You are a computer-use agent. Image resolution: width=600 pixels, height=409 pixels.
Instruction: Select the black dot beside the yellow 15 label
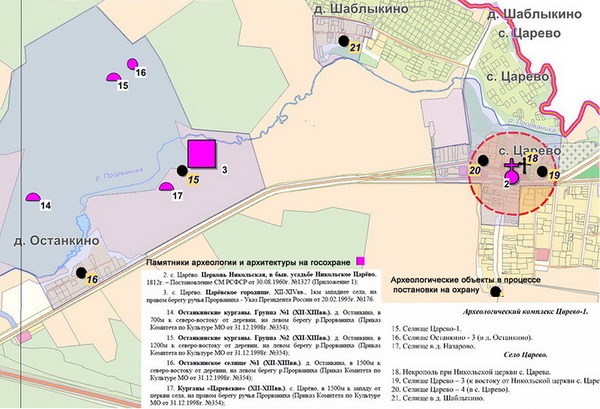[180, 172]
